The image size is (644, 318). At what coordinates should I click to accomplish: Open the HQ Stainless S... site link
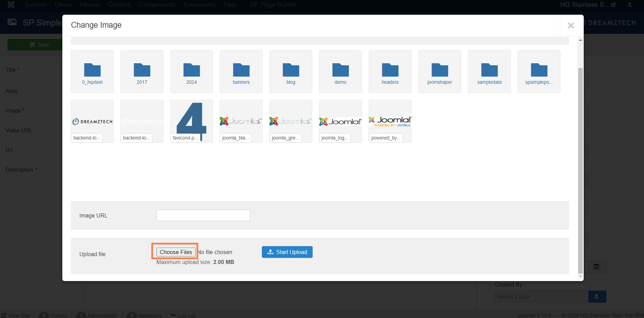(588, 5)
